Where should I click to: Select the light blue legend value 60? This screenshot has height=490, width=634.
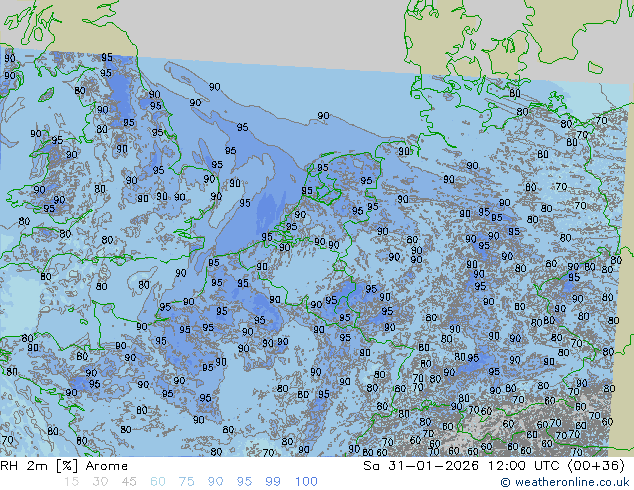158,482
